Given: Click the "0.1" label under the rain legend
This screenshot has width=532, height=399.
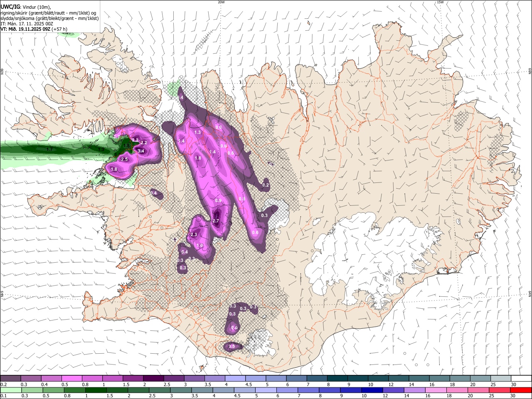Looking at the screenshot, I should (3, 396).
